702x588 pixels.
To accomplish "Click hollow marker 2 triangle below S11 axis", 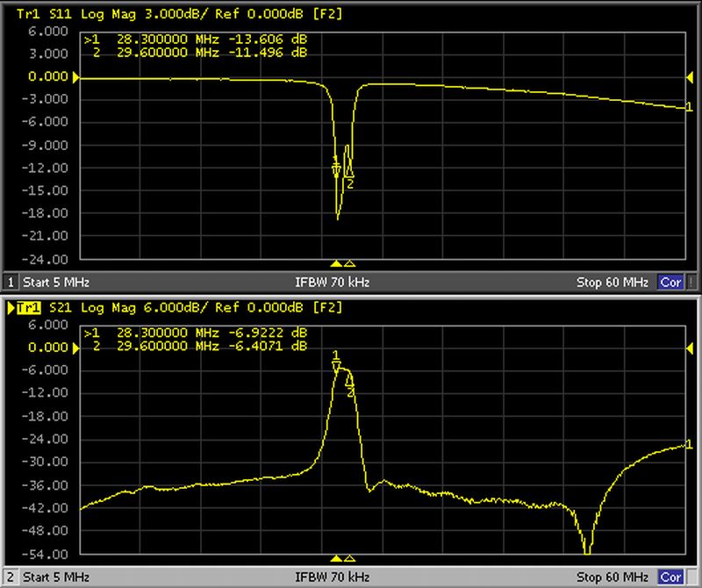I will pyautogui.click(x=349, y=263).
